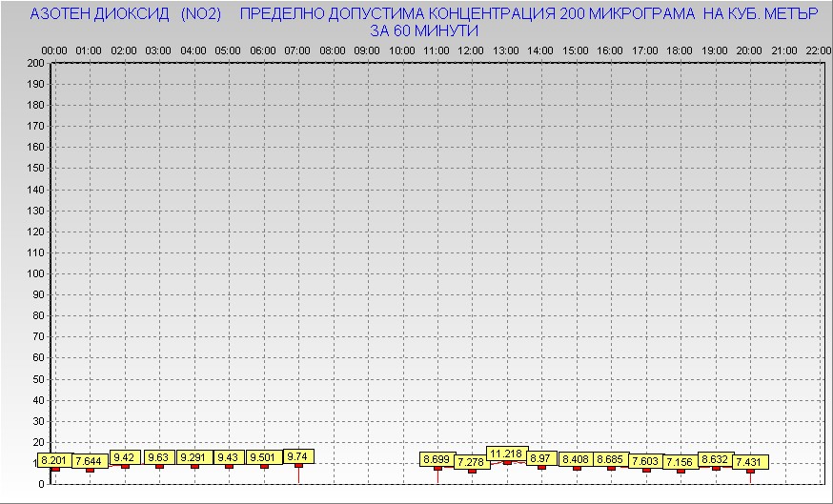Screen dimensions: 833x504
Task: Select the 7.156 value label
Action: (681, 462)
